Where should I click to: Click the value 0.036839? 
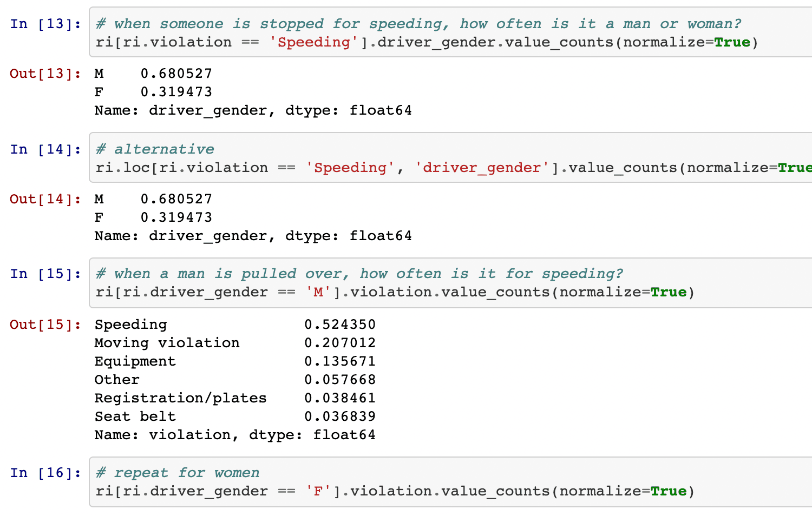340,416
